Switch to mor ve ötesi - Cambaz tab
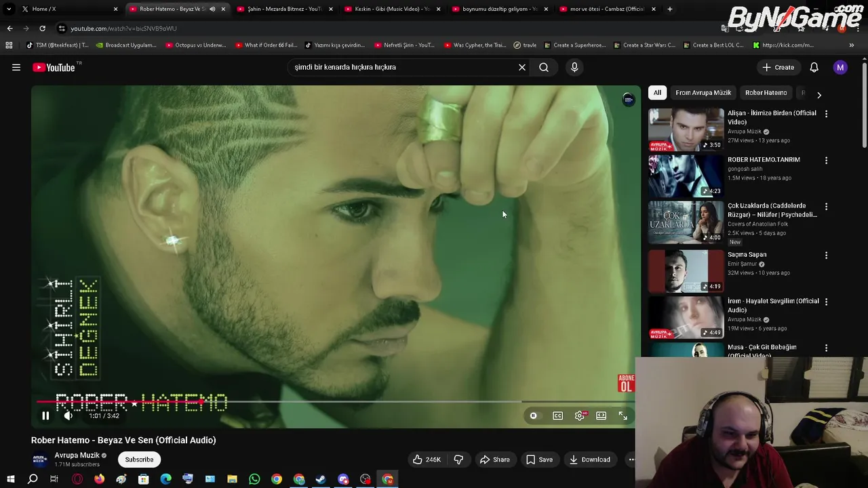The image size is (868, 488). tap(607, 9)
